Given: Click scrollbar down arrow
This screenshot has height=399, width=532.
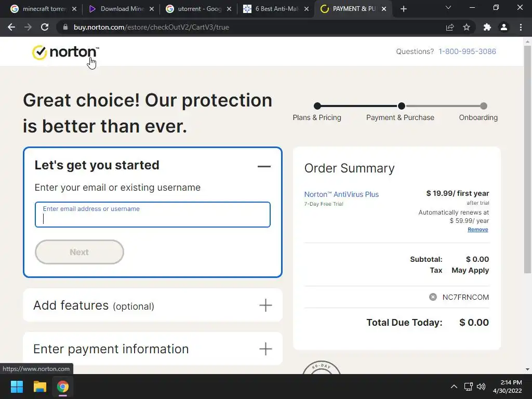Looking at the screenshot, I should click(527, 369).
